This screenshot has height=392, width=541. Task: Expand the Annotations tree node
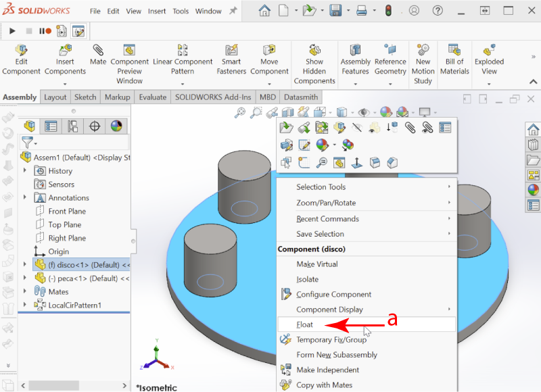coord(25,197)
